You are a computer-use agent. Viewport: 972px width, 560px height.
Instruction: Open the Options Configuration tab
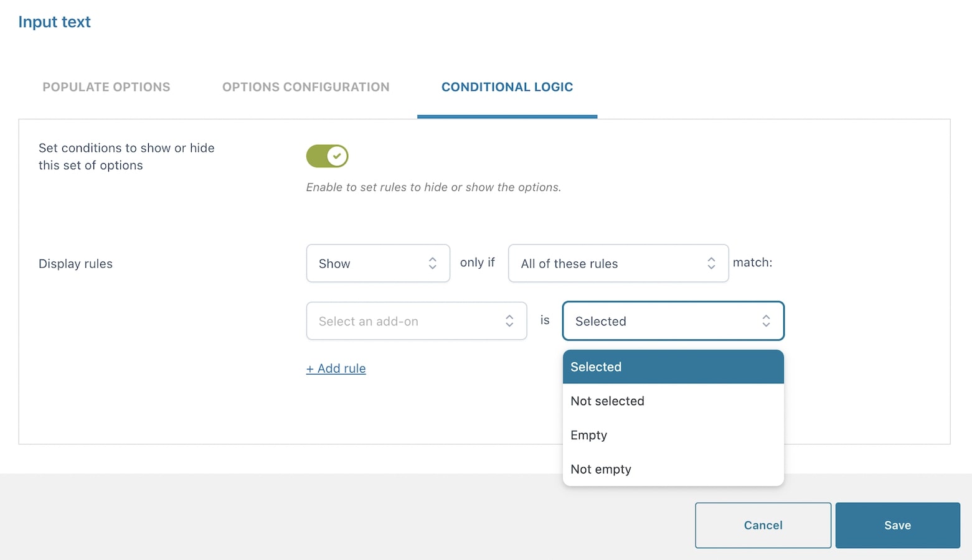(x=306, y=87)
